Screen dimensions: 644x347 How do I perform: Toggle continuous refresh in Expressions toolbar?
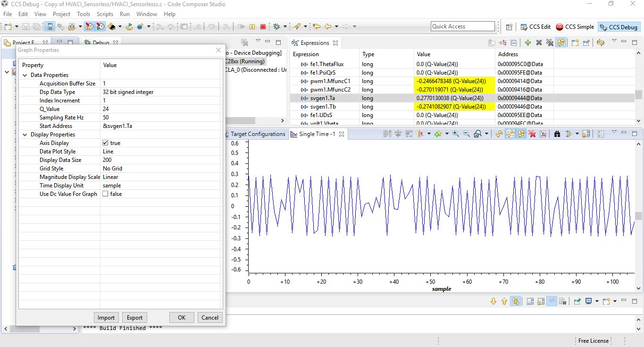(560, 43)
